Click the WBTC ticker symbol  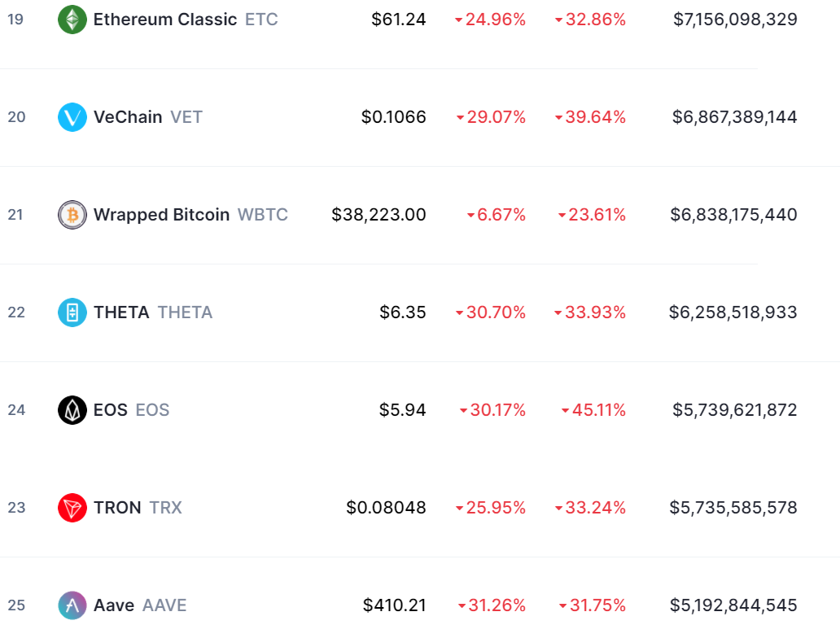[263, 215]
